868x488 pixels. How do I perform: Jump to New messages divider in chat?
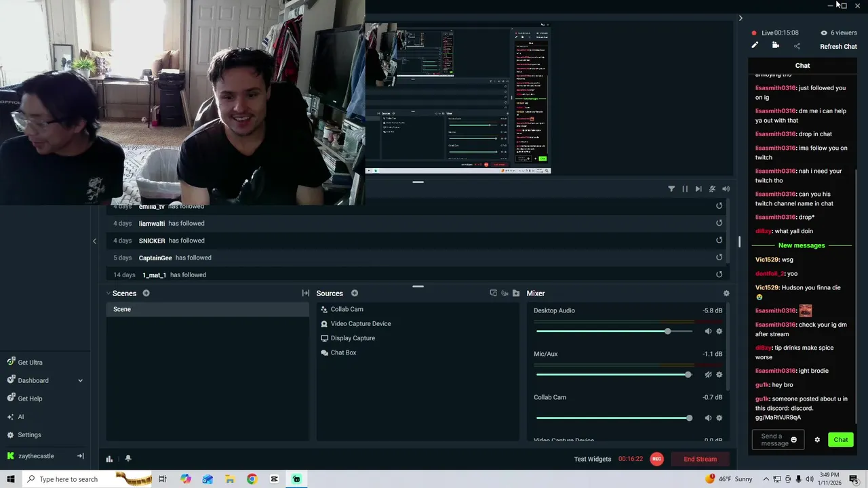[x=802, y=245]
